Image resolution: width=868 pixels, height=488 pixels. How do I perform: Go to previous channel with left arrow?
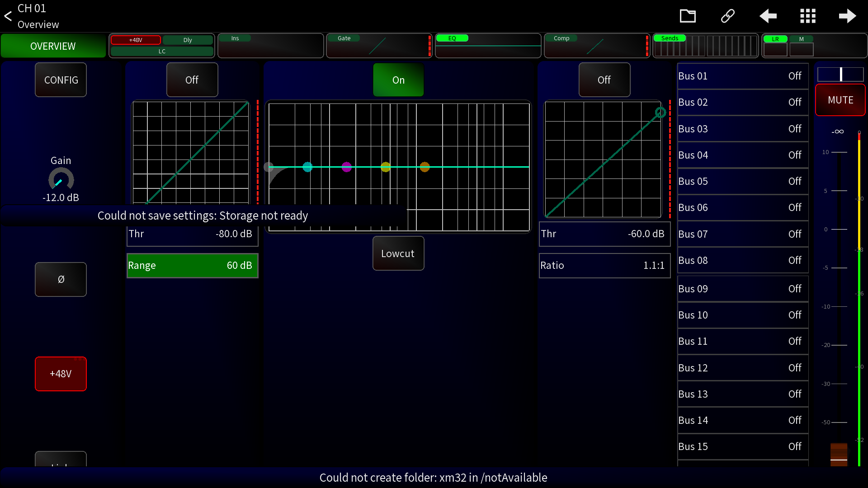pyautogui.click(x=768, y=16)
